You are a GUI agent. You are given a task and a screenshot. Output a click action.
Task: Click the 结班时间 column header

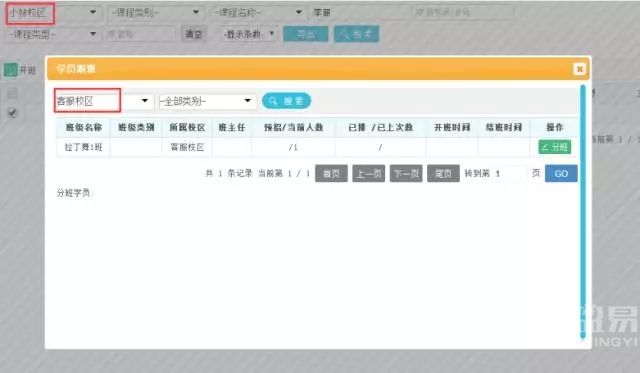[x=504, y=127]
